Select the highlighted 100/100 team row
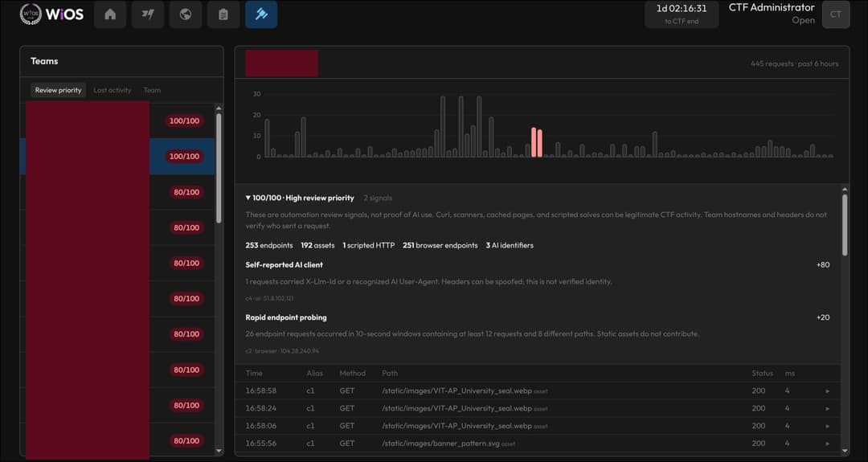Screen dimensions: 868x462 [x=117, y=157]
